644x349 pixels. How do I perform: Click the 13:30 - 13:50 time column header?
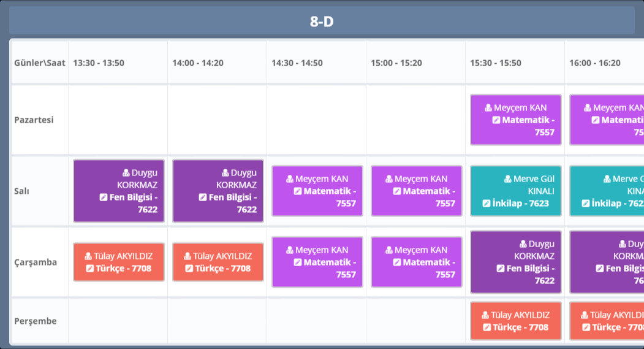click(99, 63)
